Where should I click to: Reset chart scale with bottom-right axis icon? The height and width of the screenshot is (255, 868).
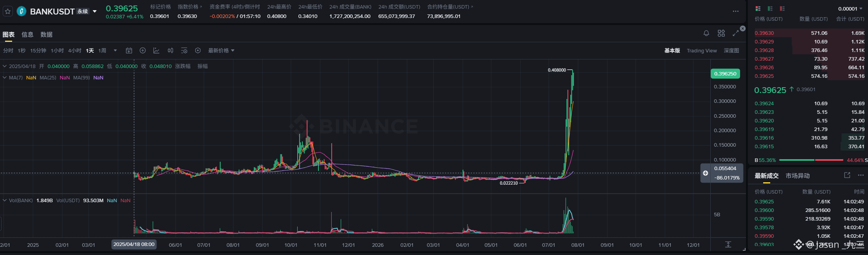point(728,244)
